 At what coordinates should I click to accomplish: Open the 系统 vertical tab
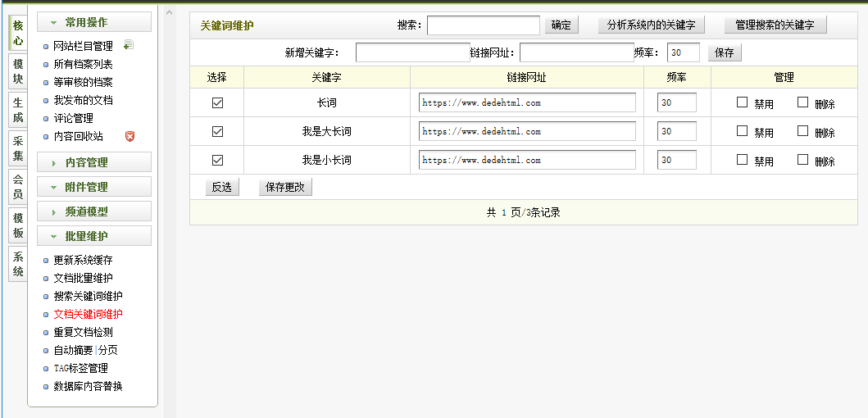(18, 264)
